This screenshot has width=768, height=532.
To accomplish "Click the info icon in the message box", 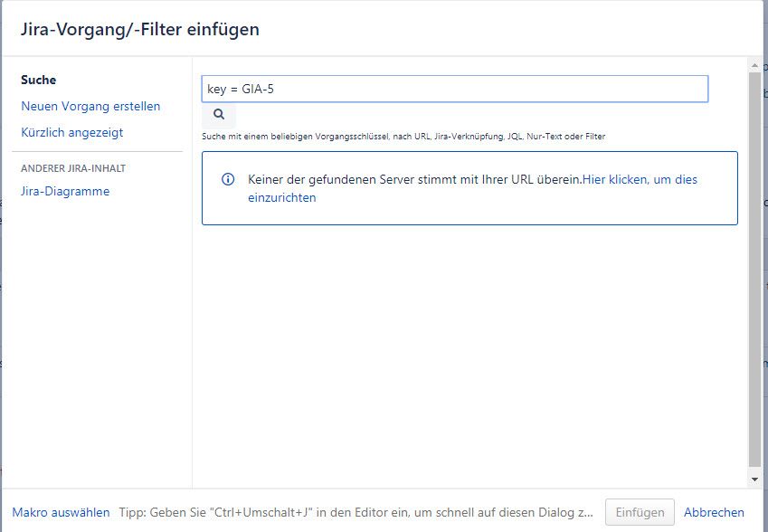I will pyautogui.click(x=228, y=179).
